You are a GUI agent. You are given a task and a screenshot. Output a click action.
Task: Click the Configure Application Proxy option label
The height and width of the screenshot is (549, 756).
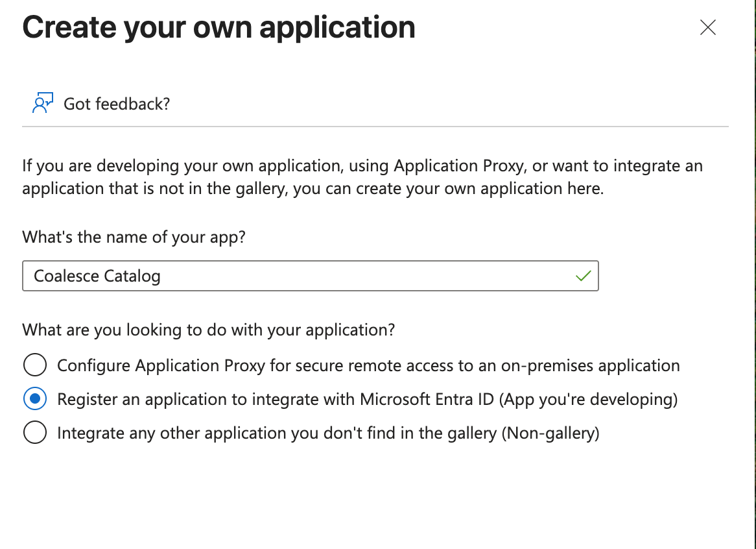tap(368, 365)
